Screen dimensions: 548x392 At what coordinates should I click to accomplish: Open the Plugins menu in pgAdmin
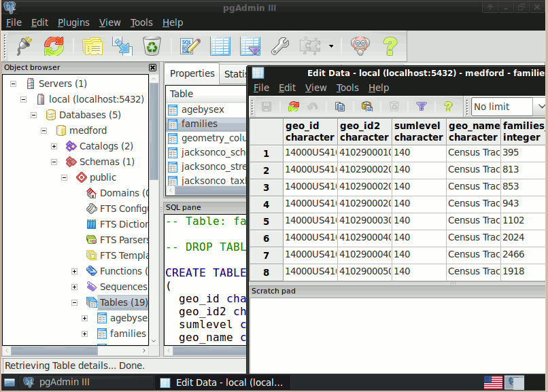(x=73, y=22)
